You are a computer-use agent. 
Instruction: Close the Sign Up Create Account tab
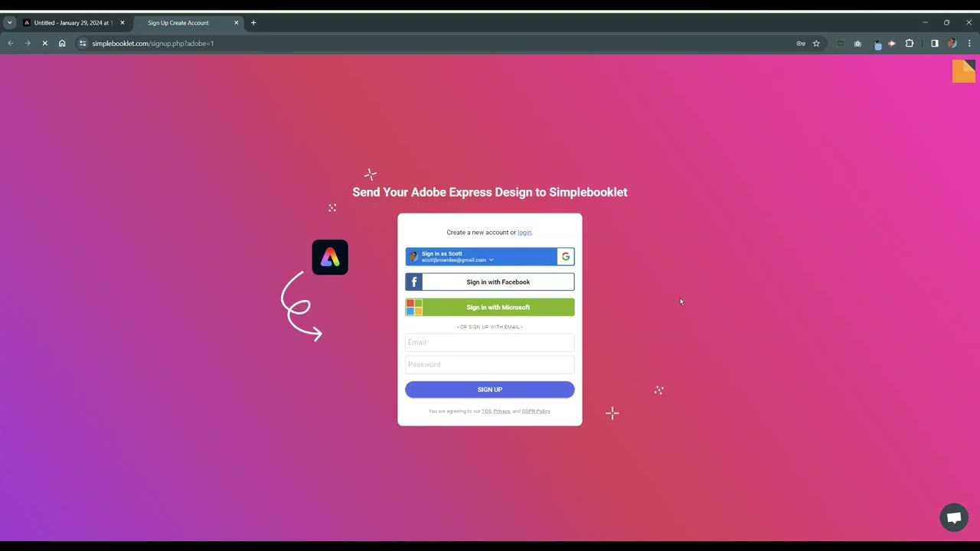[237, 23]
